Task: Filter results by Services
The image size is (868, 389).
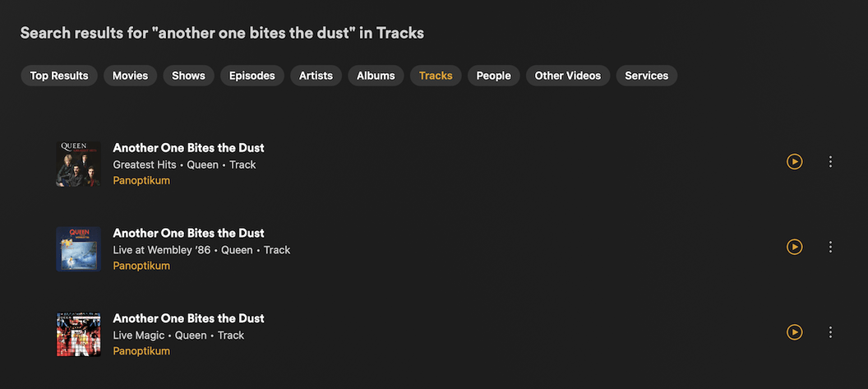Action: click(646, 76)
